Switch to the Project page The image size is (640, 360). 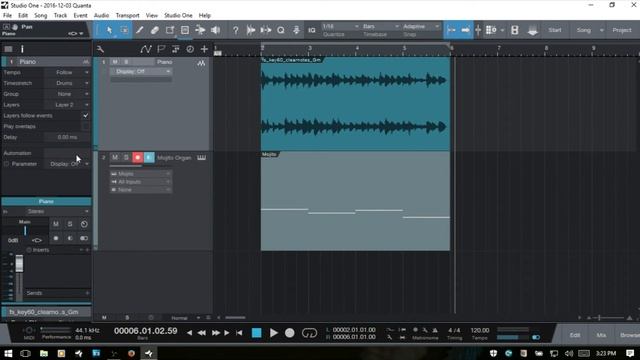click(x=622, y=30)
